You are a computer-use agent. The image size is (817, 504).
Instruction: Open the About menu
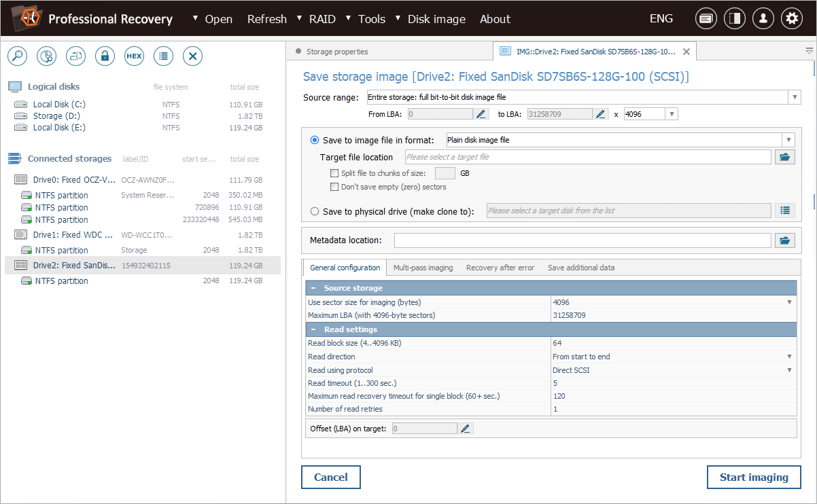pyautogui.click(x=495, y=19)
